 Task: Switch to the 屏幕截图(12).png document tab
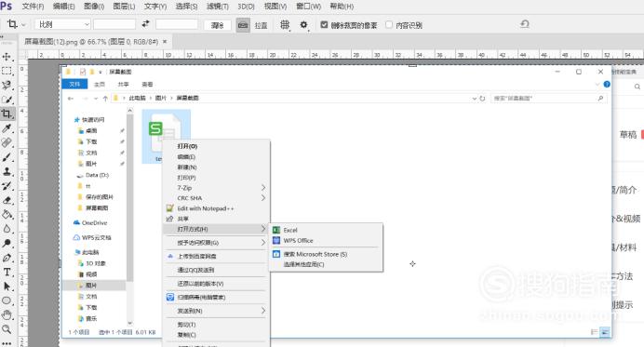coord(91,42)
